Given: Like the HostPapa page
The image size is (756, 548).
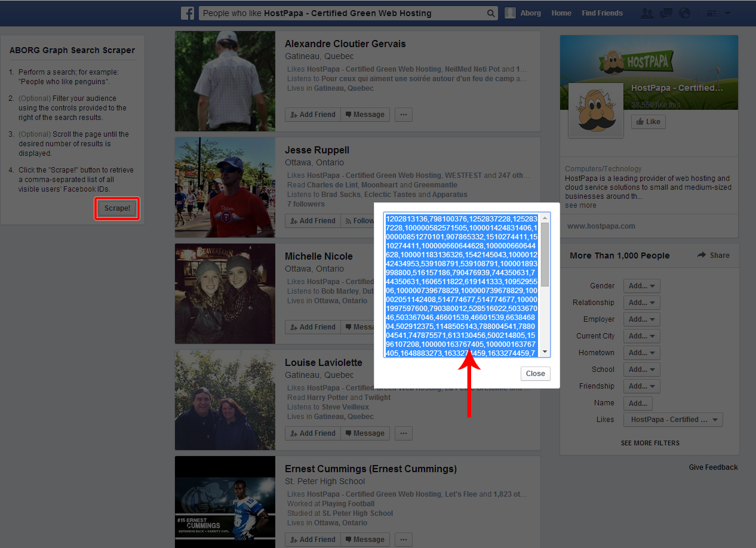Looking at the screenshot, I should click(648, 122).
